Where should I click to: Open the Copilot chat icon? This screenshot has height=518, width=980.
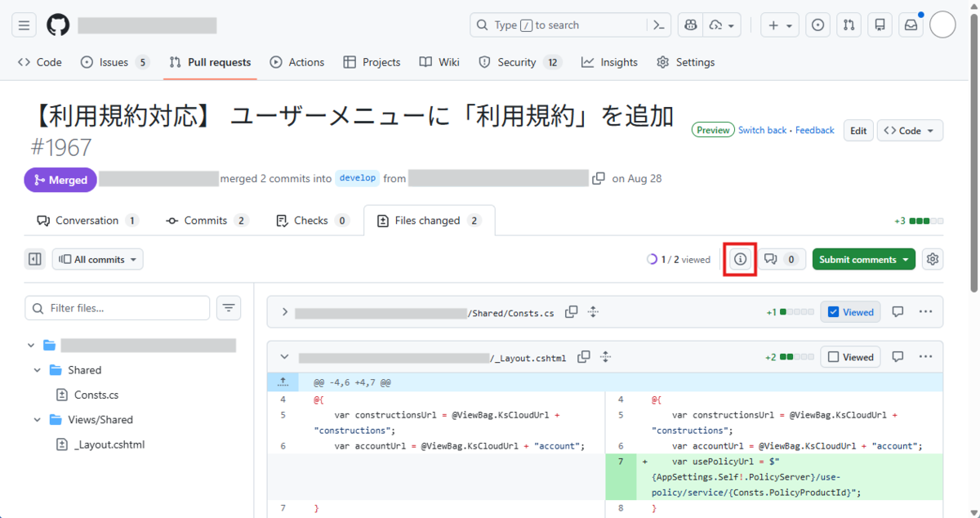(690, 25)
